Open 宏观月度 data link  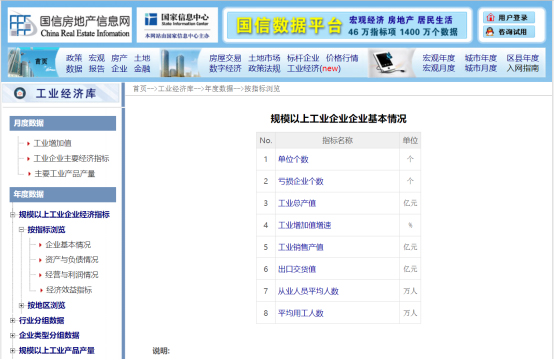click(438, 68)
